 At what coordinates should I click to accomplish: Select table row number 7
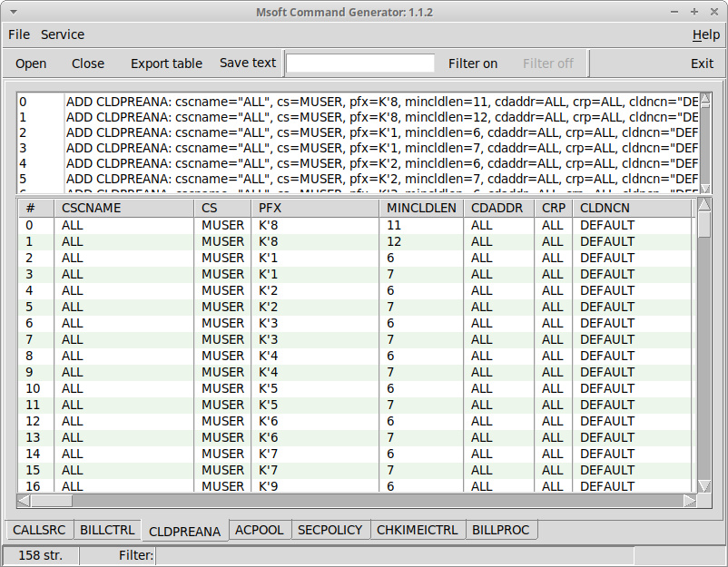357,339
